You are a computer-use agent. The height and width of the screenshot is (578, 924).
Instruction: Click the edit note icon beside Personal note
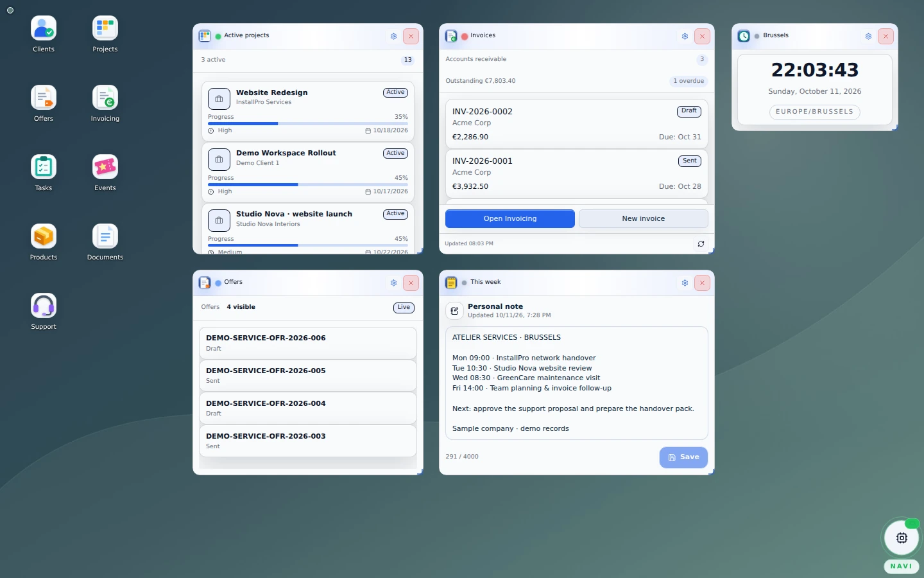point(454,311)
